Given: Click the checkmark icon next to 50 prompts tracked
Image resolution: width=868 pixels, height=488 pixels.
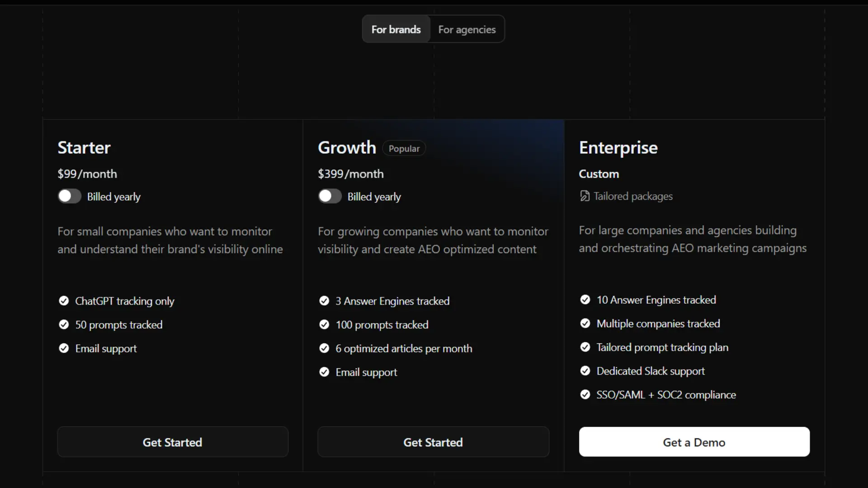Looking at the screenshot, I should point(64,324).
